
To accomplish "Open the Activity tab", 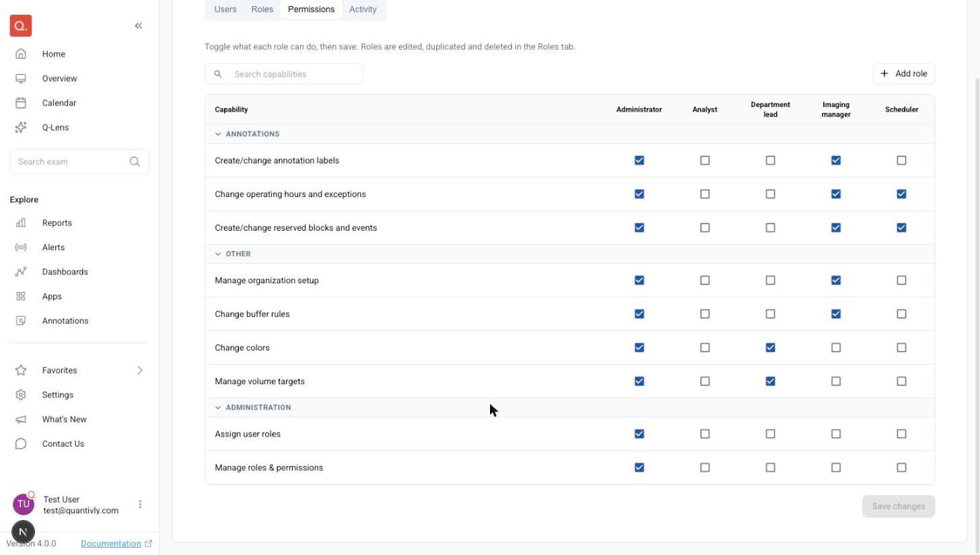I will coord(363,9).
